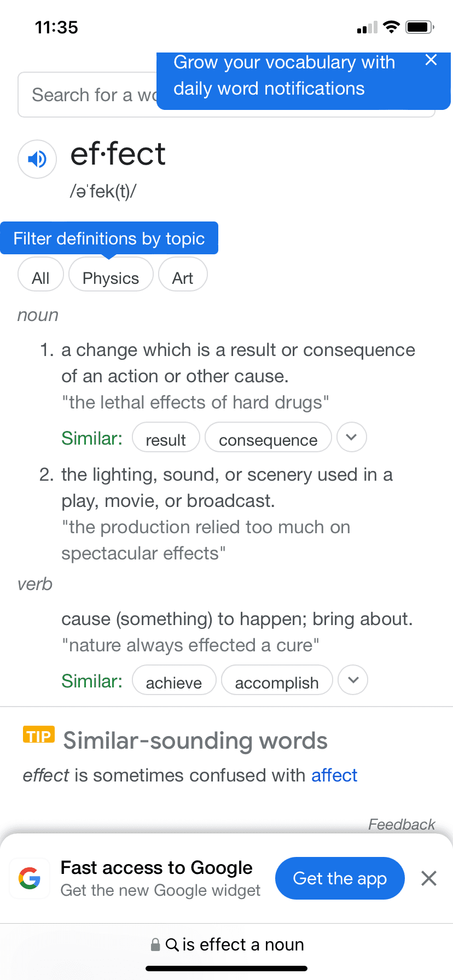Open the synonym 'result'

coord(166,440)
